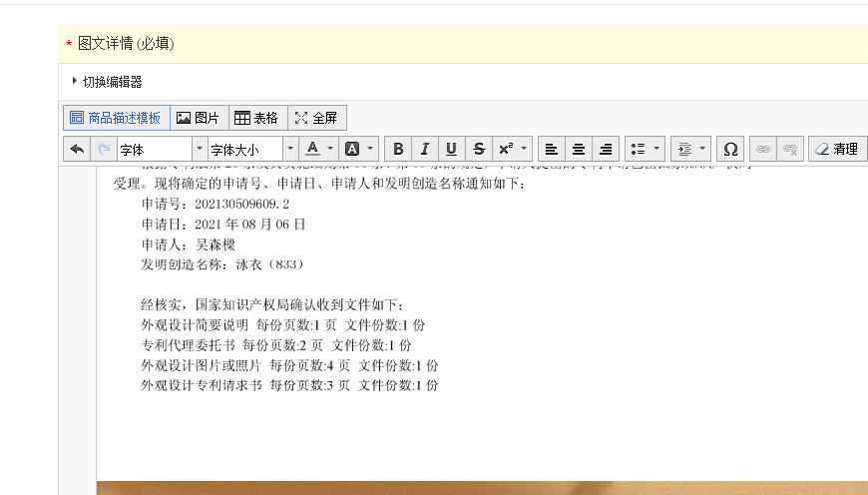Click text 发明创造名称: 泳衣 (833)

click(221, 264)
